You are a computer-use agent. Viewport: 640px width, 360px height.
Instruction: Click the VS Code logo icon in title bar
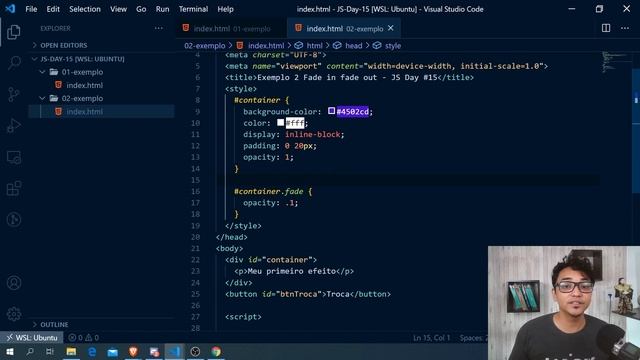10,9
